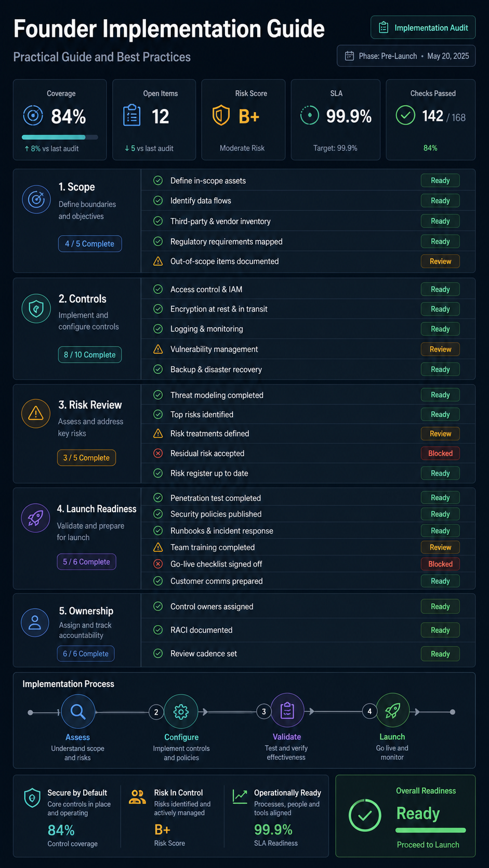
Task: Open the 3 / 5 Complete badge
Action: coord(86,458)
